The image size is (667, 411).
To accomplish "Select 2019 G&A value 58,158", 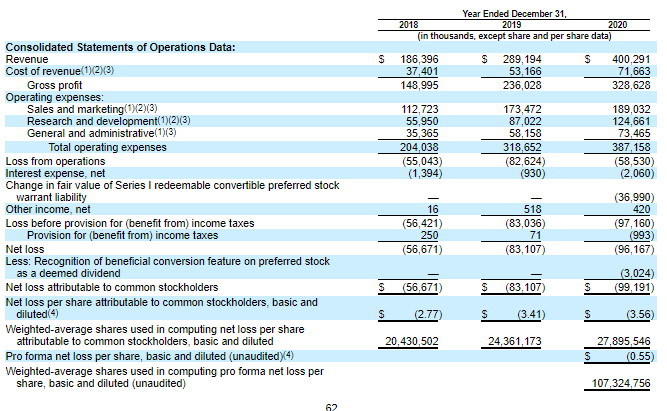I will pos(525,133).
